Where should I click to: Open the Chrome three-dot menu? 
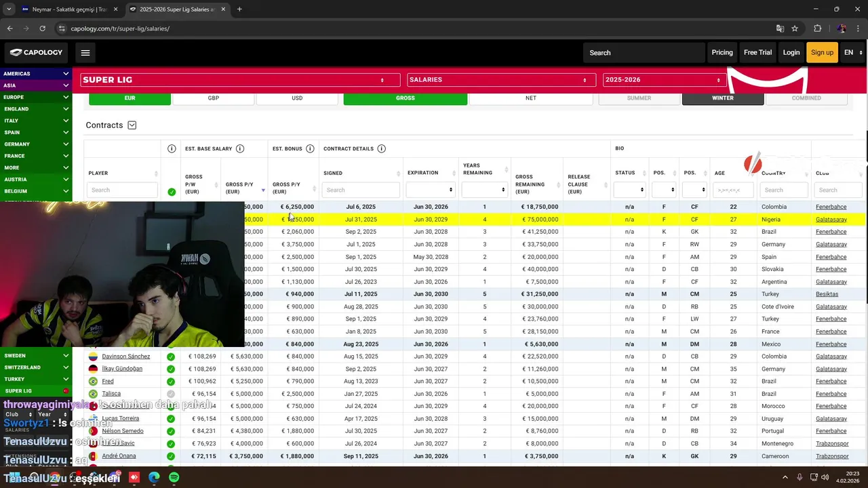[x=858, y=28]
